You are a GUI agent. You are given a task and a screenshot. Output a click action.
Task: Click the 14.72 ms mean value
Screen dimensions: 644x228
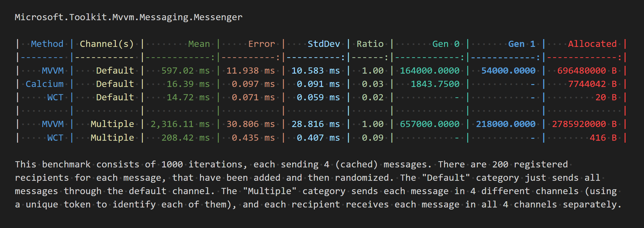188,97
